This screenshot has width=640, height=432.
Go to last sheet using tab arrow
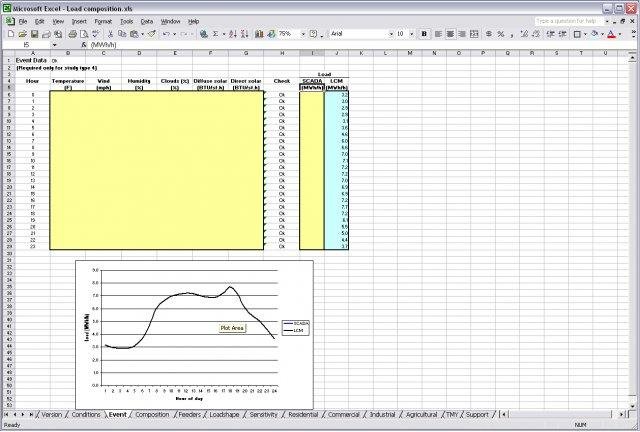[31, 414]
